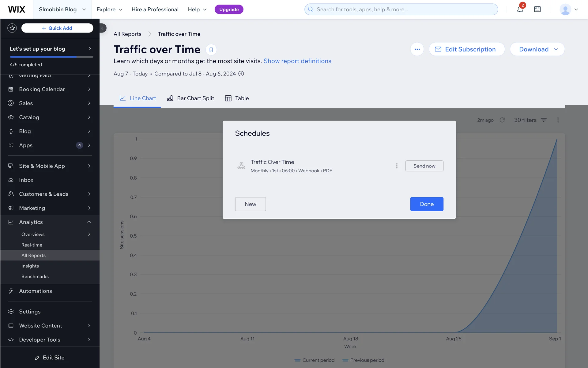588x368 pixels.
Task: Expand the Slmobbin Blog site switcher
Action: [x=62, y=10]
